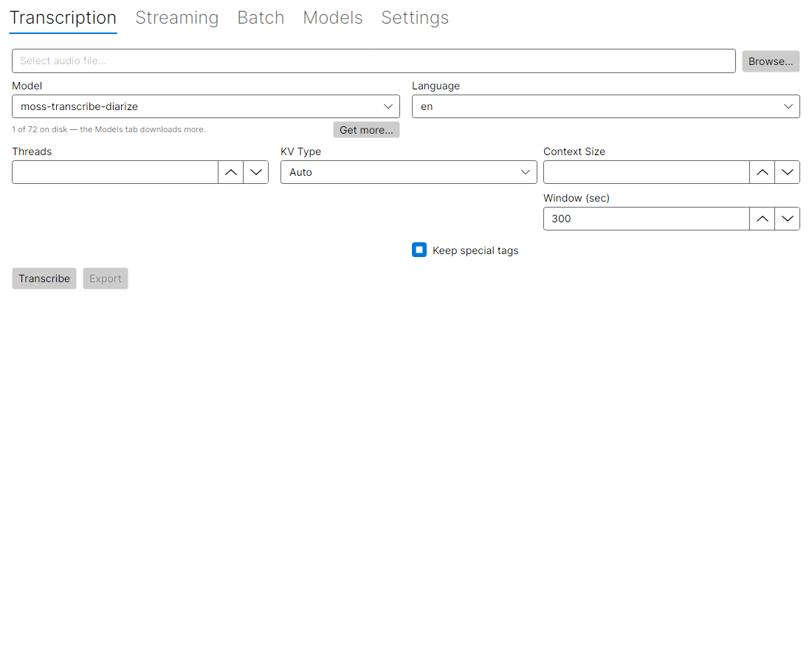Increase Context Size with the up arrow
812x650 pixels.
[763, 172]
